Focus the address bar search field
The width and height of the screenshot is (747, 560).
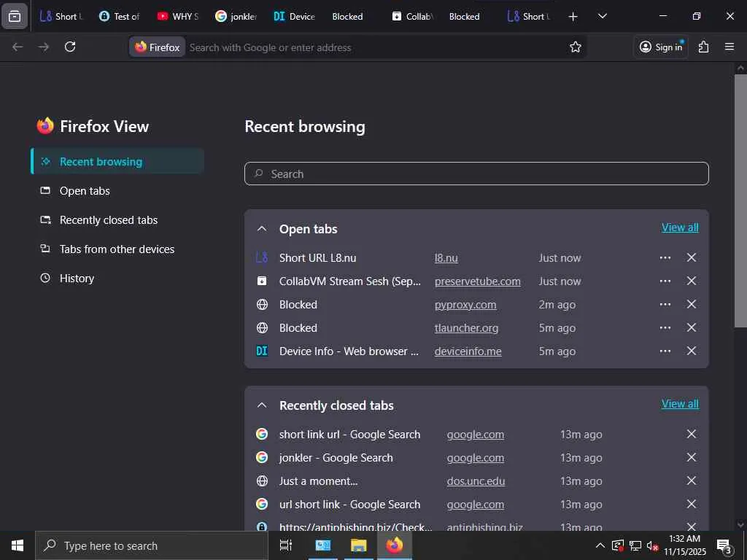click(376, 47)
